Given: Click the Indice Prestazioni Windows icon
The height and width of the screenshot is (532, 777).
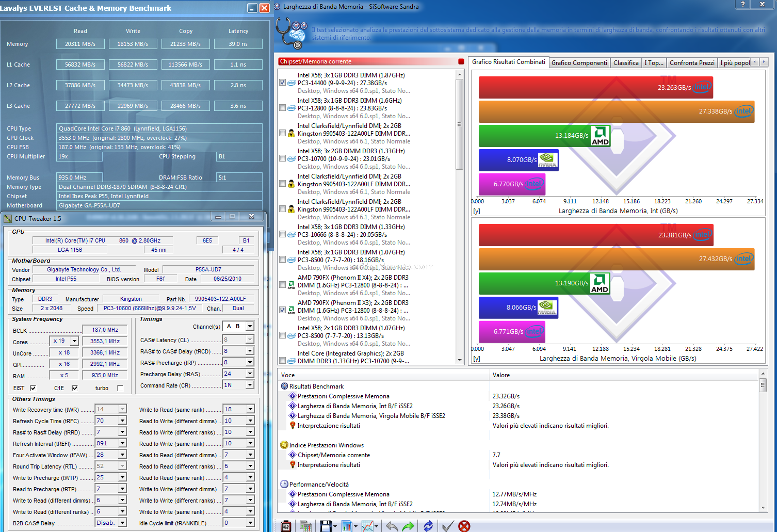Looking at the screenshot, I should coord(284,445).
